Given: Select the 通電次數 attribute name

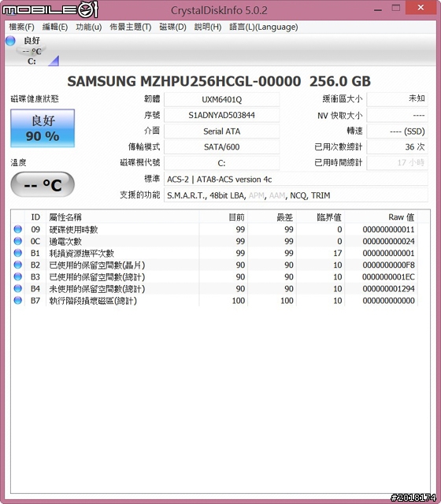Looking at the screenshot, I should [65, 242].
